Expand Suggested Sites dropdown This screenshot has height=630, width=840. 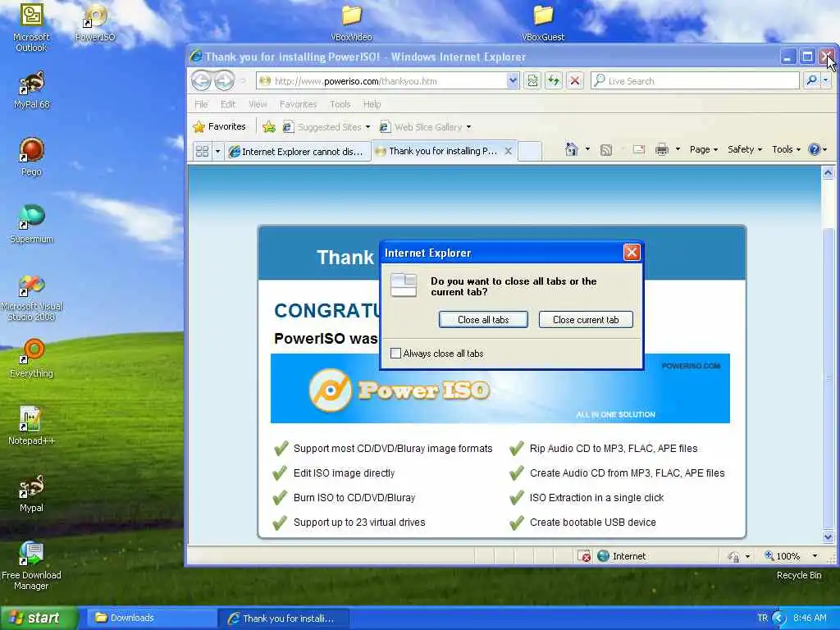[x=367, y=127]
